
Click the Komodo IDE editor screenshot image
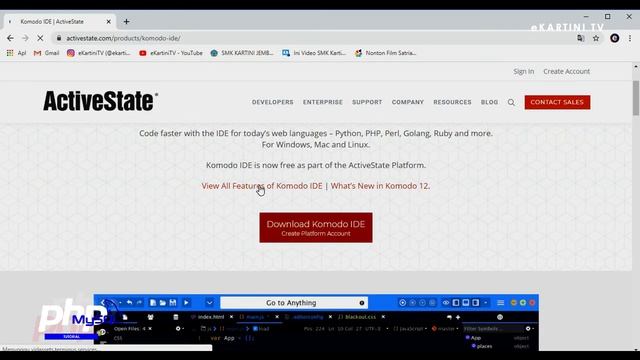click(x=316, y=322)
